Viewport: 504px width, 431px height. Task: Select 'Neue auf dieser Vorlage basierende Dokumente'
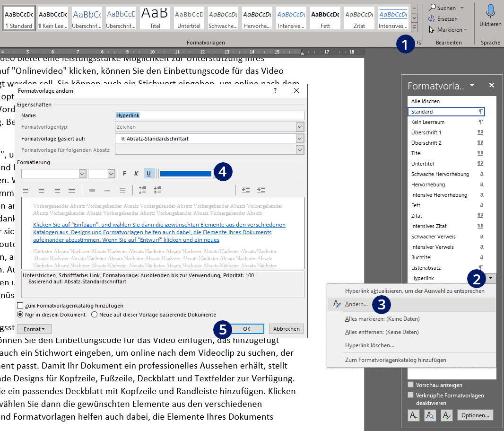[x=94, y=315]
